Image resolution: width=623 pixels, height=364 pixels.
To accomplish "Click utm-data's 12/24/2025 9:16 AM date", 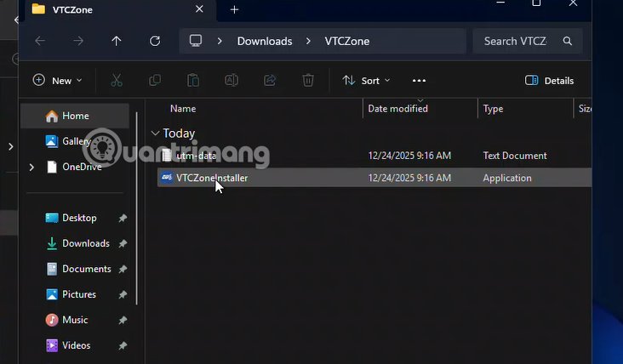I will pos(409,156).
